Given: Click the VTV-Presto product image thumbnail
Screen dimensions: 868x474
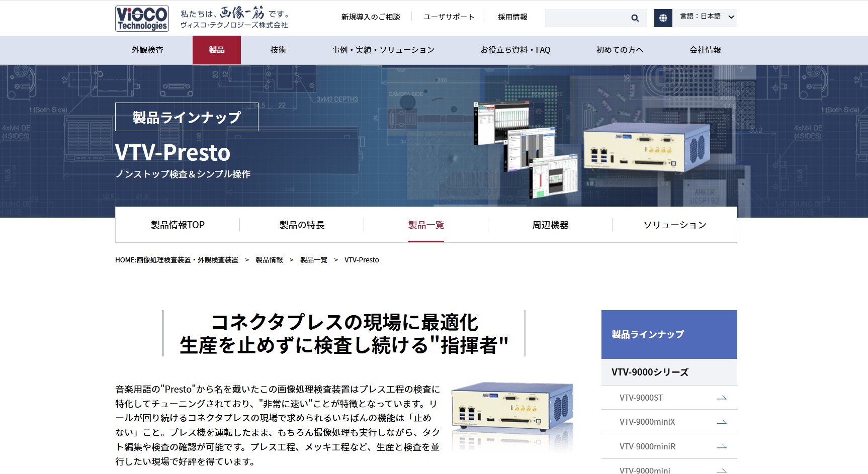Looking at the screenshot, I should tap(512, 417).
